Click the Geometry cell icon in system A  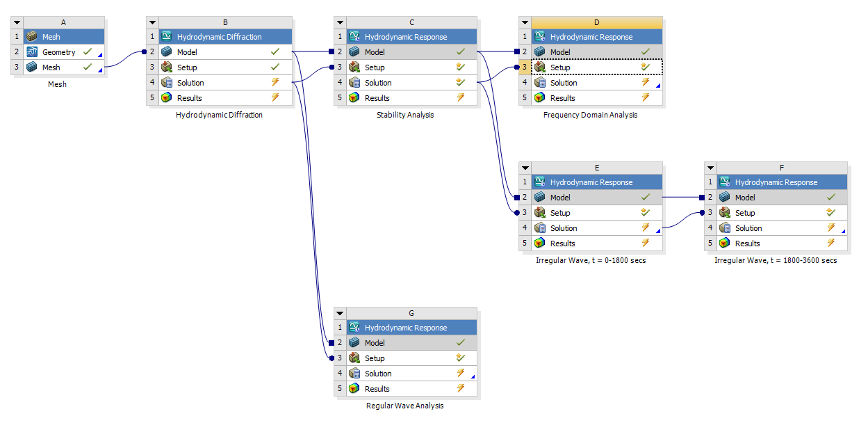(32, 52)
